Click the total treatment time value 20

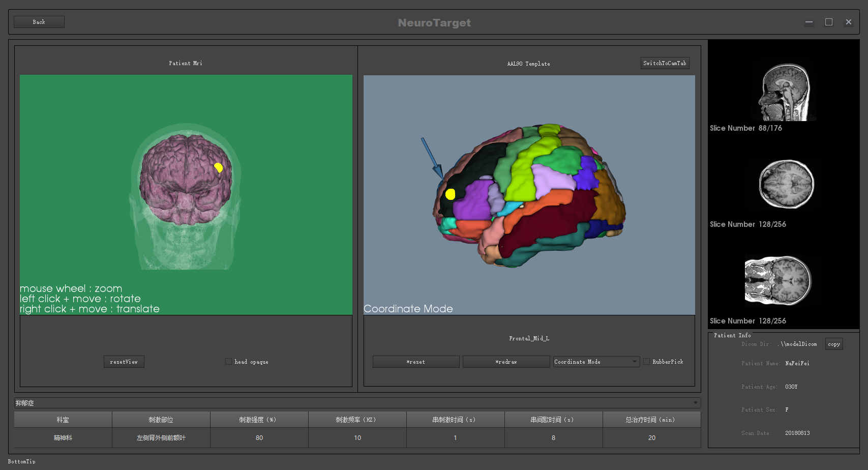click(652, 438)
